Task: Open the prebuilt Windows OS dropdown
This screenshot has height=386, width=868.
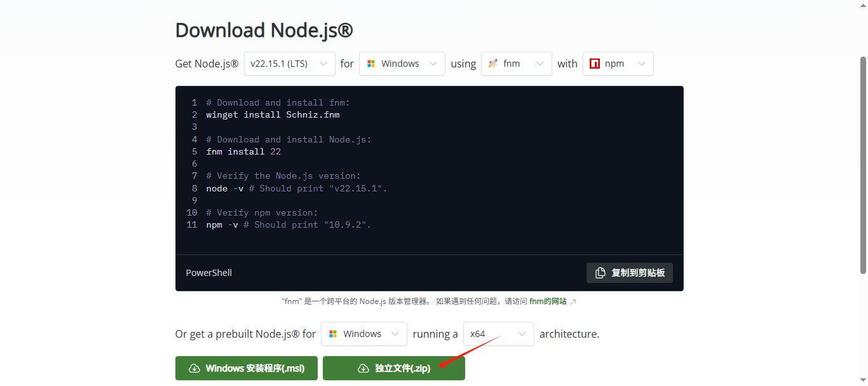Action: tap(364, 334)
